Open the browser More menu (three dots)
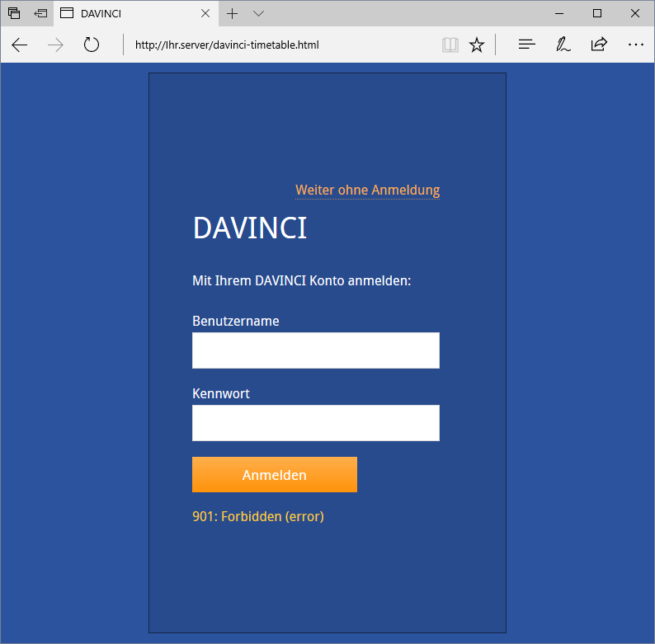655x644 pixels. tap(635, 45)
